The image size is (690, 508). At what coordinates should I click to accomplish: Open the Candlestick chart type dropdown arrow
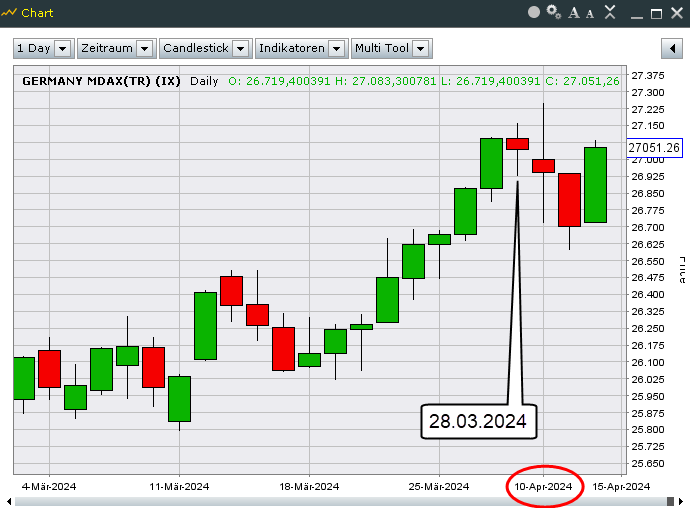[x=240, y=48]
